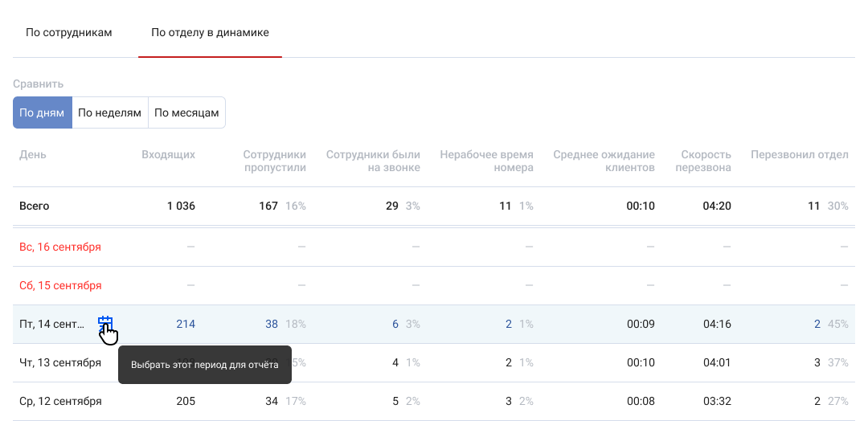Click Friday's department callback value 2
Viewport: 868px width, 421px height.
click(817, 325)
